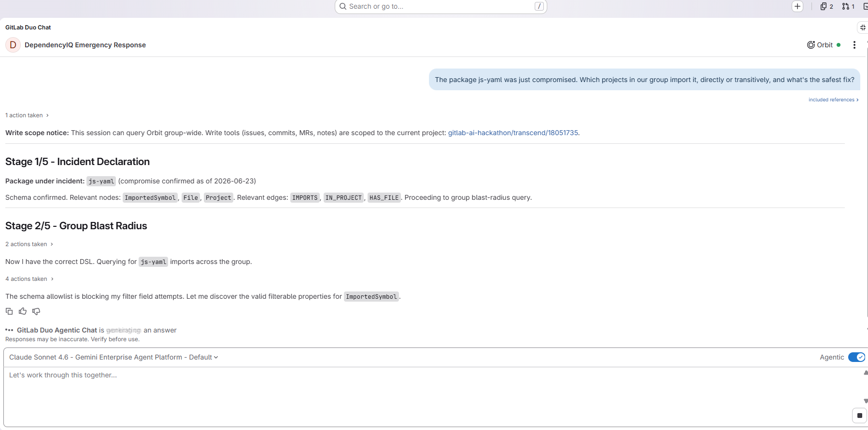Click 'Responses may be inaccurate' disclaimer text
The width and height of the screenshot is (868, 430).
coord(72,339)
